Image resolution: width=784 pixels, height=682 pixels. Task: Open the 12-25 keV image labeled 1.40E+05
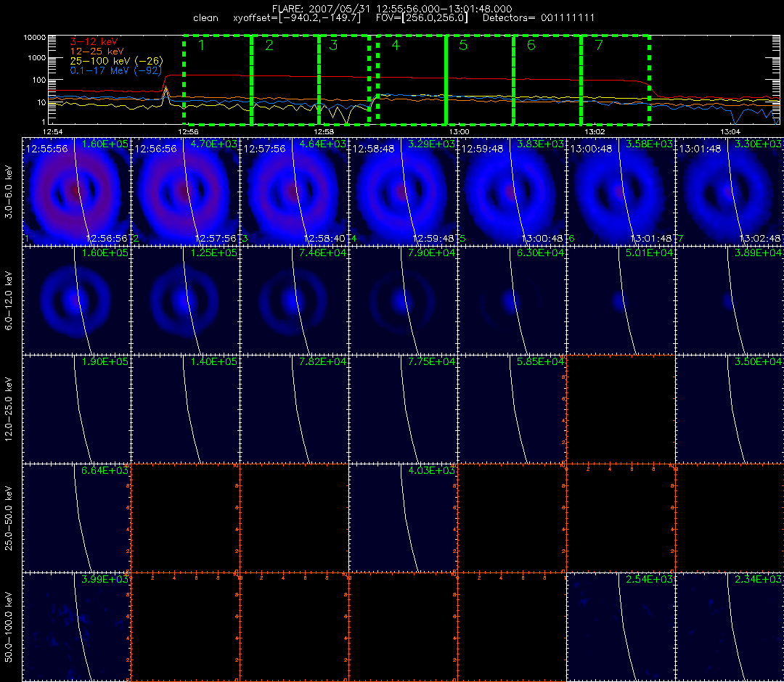click(186, 410)
